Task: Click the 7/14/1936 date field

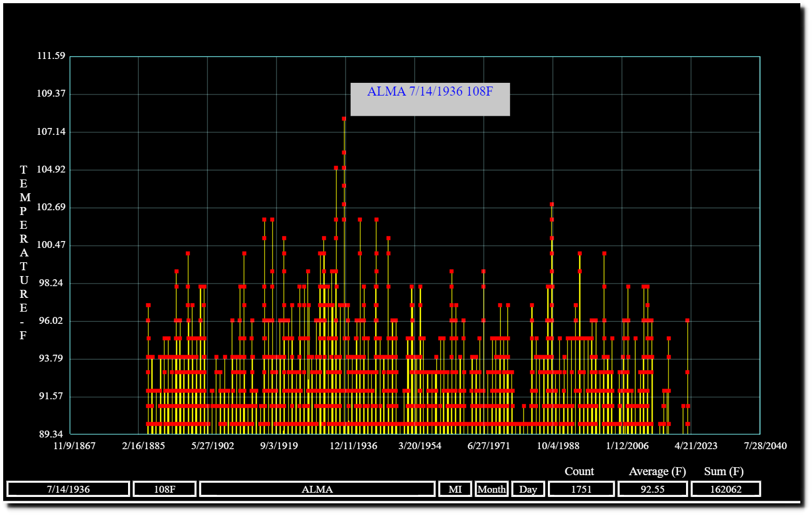Action: point(69,489)
